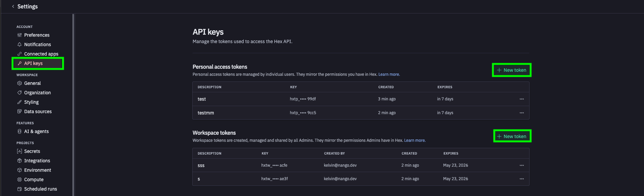
Task: Click the Scheduled runs calendar icon
Action: tap(20, 189)
